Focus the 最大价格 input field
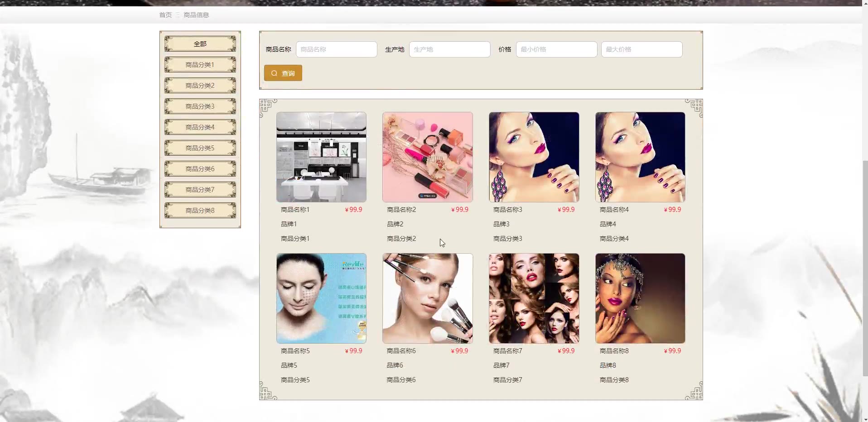This screenshot has width=868, height=422. (642, 49)
